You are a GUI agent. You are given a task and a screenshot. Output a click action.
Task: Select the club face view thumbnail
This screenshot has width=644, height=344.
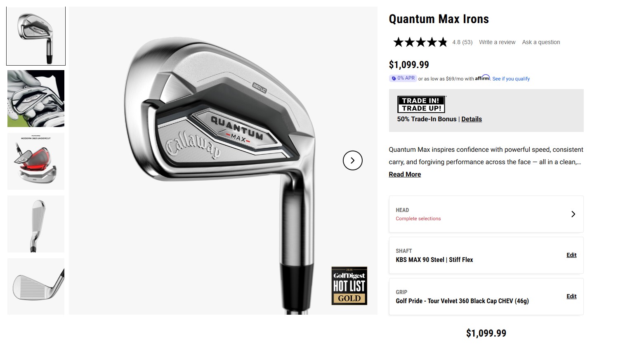[x=36, y=287]
